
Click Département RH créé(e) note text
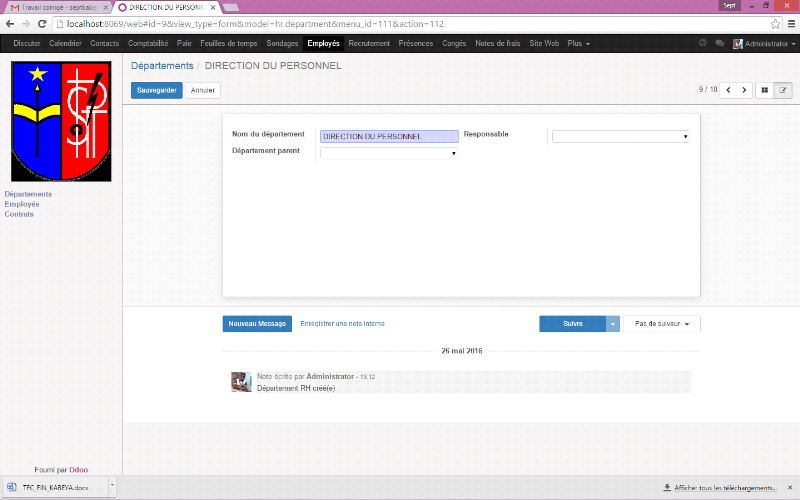[x=296, y=388]
